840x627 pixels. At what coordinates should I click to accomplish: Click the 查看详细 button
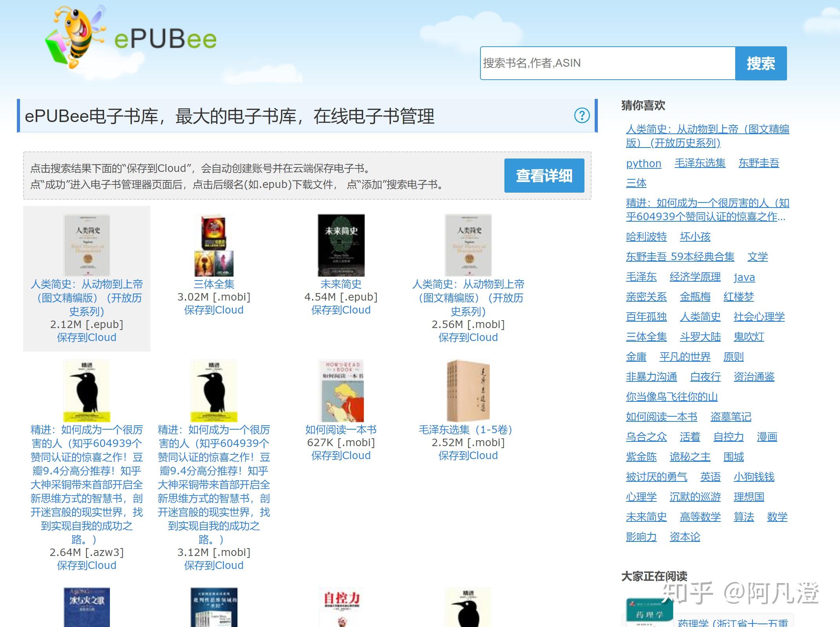[x=544, y=176]
